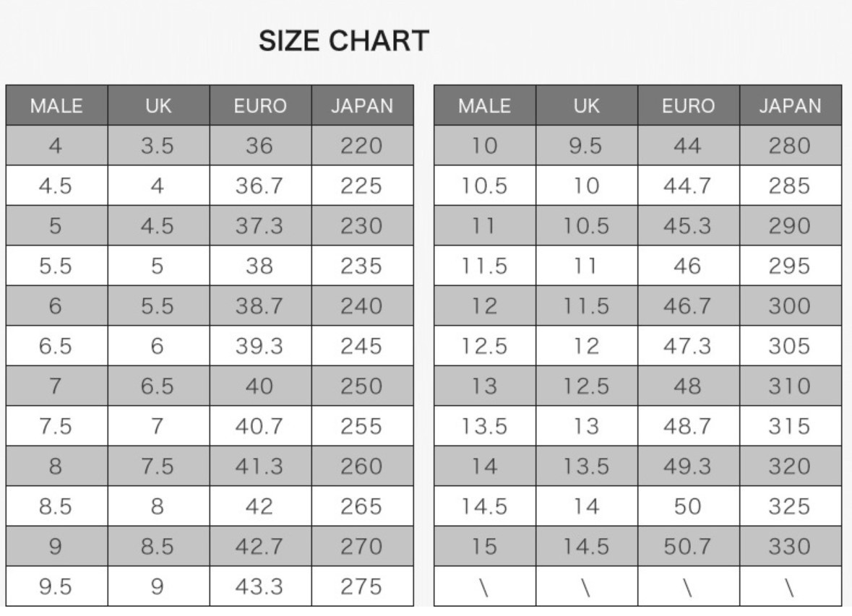This screenshot has height=616, width=852.
Task: Click the Euro size 48 cell
Action: 688,386
